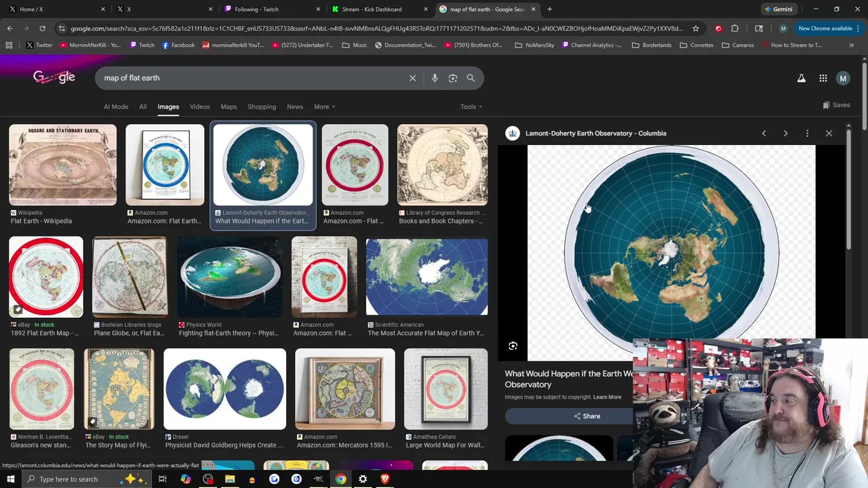Click the Share button under the preview
The image size is (868, 488).
pyautogui.click(x=587, y=416)
